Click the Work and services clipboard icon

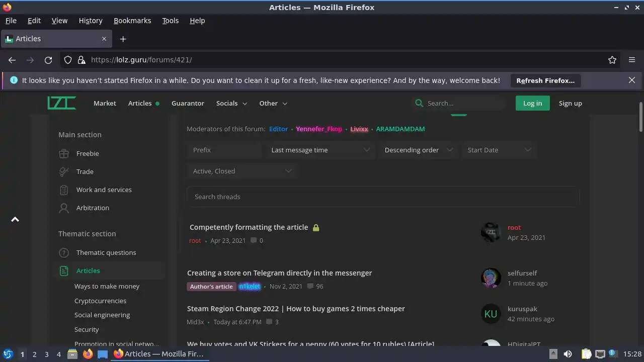coord(64,190)
